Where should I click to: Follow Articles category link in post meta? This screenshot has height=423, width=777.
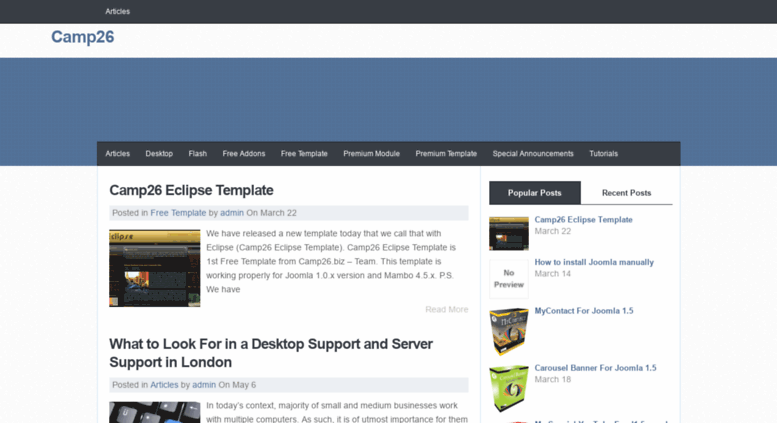164,385
